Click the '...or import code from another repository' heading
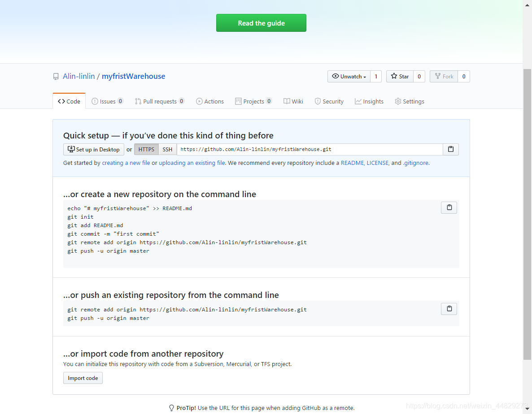Image resolution: width=532 pixels, height=414 pixels. click(x=143, y=354)
